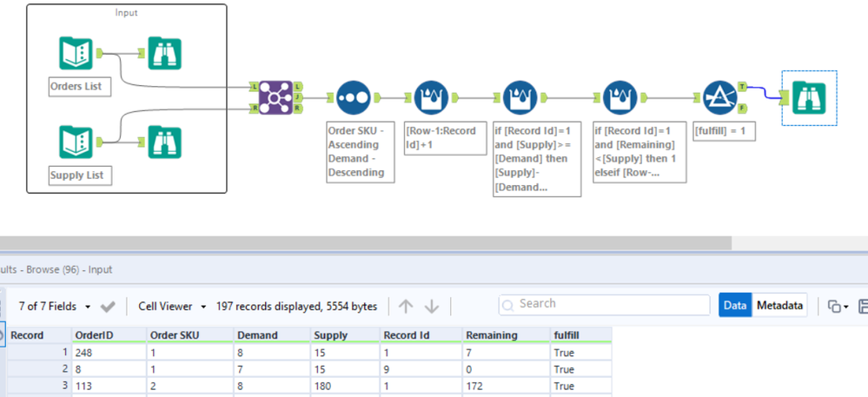Select the Supply List input tool

coord(76,142)
